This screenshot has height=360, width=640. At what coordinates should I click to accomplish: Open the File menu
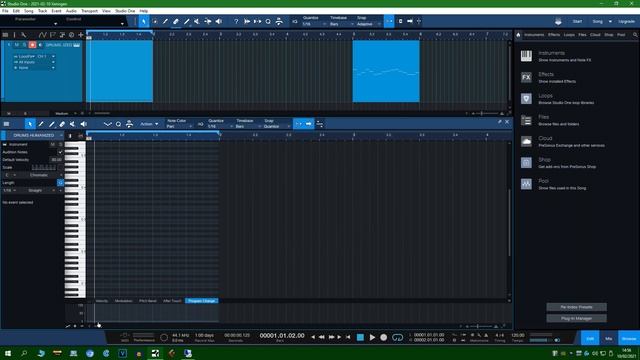coord(5,11)
